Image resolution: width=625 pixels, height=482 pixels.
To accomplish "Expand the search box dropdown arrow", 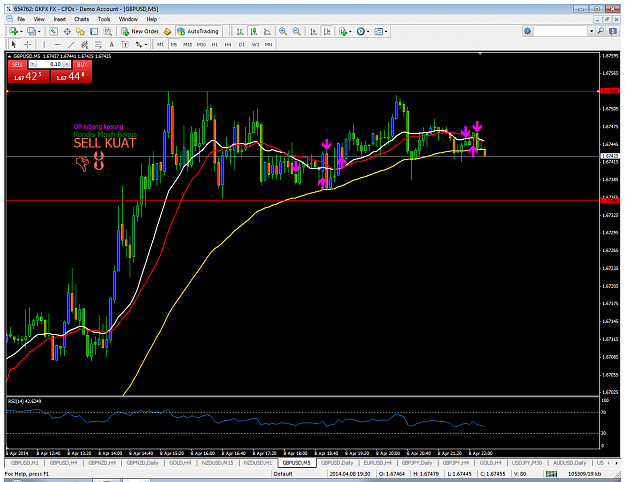I will [x=592, y=31].
